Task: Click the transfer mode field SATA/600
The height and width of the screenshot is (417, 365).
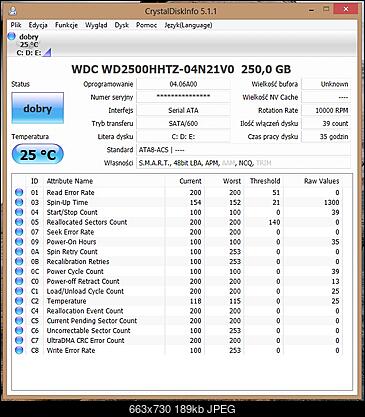Action: tap(183, 123)
